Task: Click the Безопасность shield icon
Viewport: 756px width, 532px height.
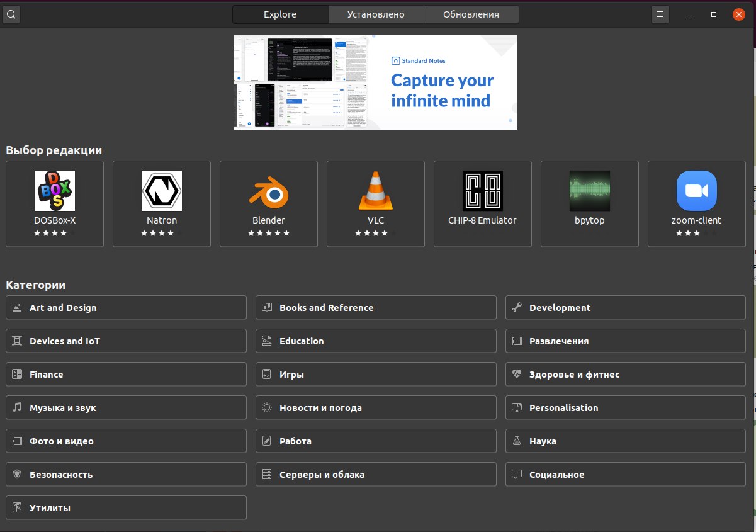Action: (17, 475)
